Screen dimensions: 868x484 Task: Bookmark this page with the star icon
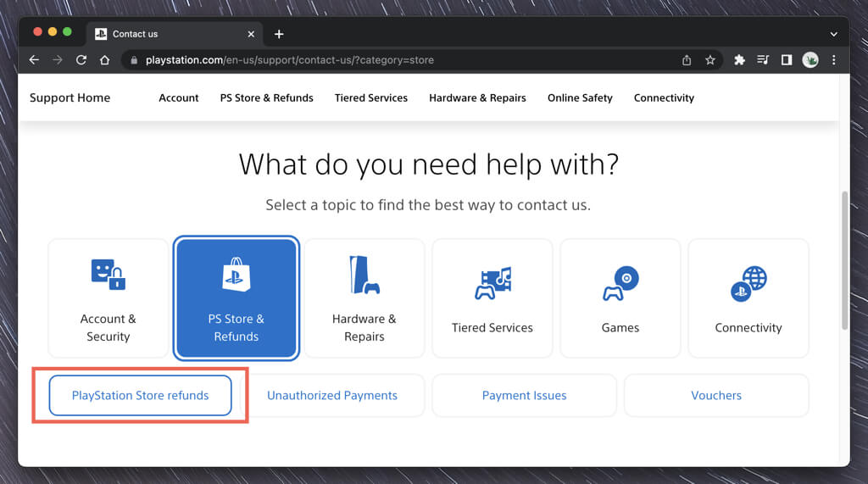coord(710,60)
